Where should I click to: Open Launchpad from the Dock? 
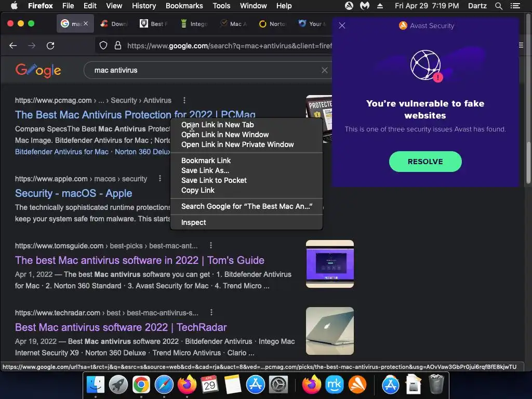point(118,385)
